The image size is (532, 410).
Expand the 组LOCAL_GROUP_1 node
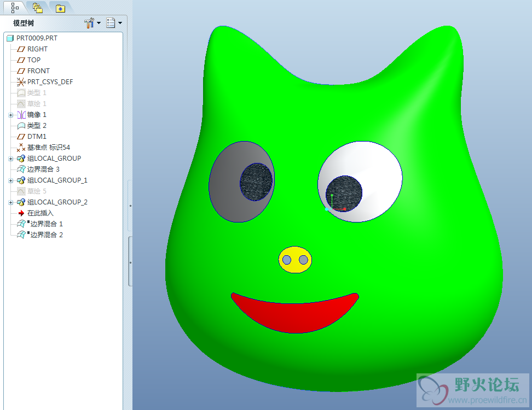pos(11,180)
